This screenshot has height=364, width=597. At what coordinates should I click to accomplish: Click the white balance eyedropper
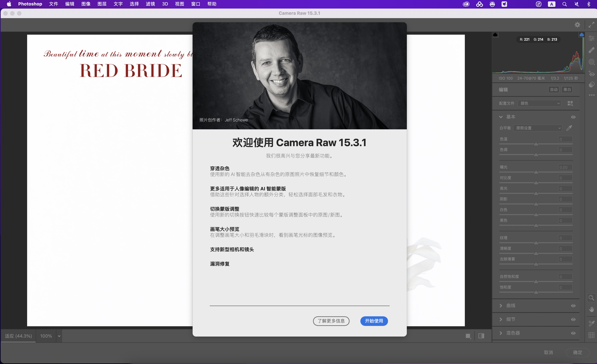[569, 128]
